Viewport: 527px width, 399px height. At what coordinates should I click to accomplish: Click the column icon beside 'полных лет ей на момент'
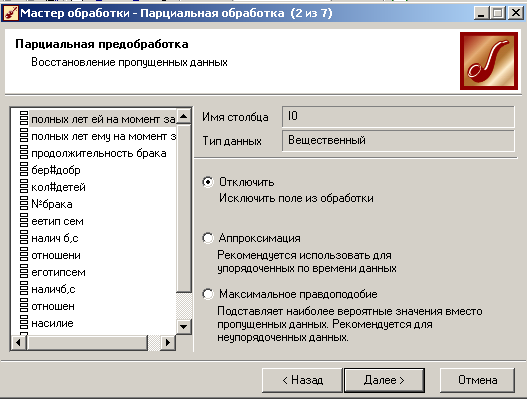pos(24,119)
